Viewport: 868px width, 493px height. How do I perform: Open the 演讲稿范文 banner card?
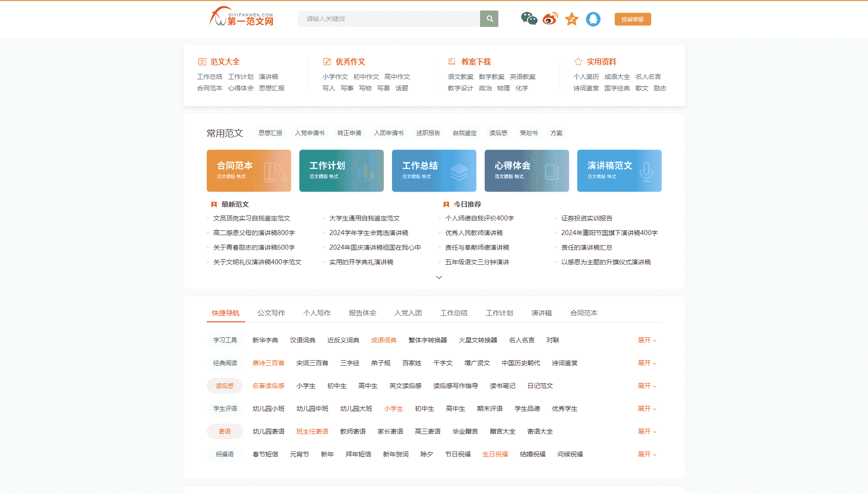pos(619,171)
